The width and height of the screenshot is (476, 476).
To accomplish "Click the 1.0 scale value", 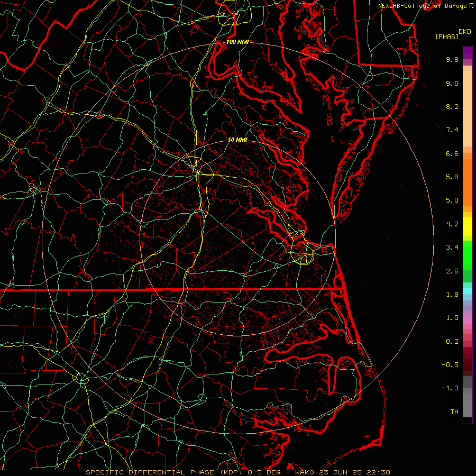I will [452, 318].
